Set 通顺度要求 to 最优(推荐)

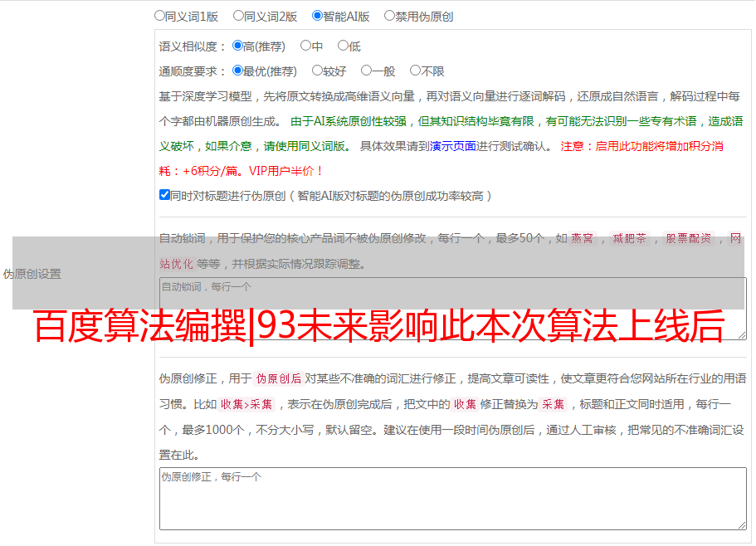237,71
